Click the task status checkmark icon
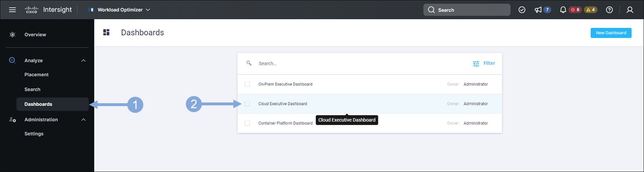 click(522, 10)
